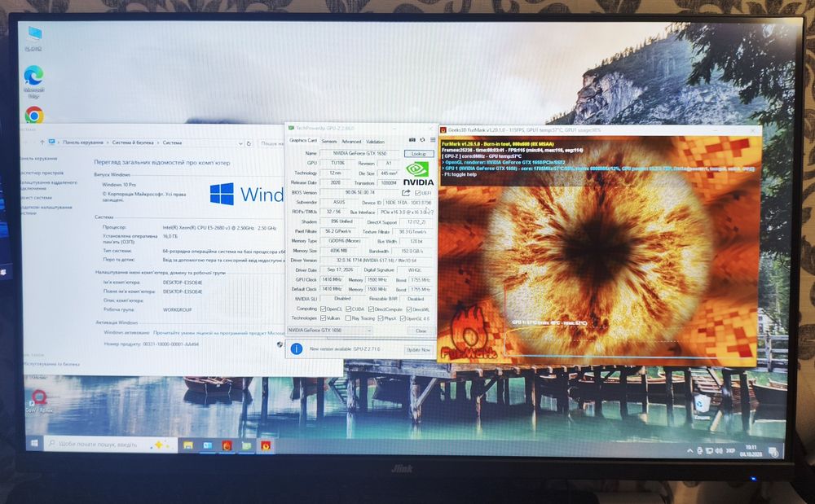Image resolution: width=815 pixels, height=504 pixels.
Task: Toggle the DirectML checkbox
Action: pyautogui.click(x=409, y=309)
